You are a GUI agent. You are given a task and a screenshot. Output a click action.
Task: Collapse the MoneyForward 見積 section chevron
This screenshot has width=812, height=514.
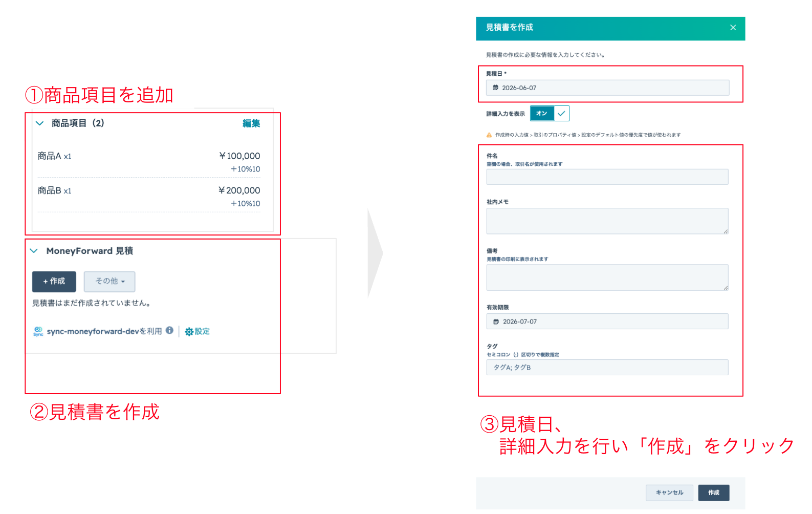point(34,251)
